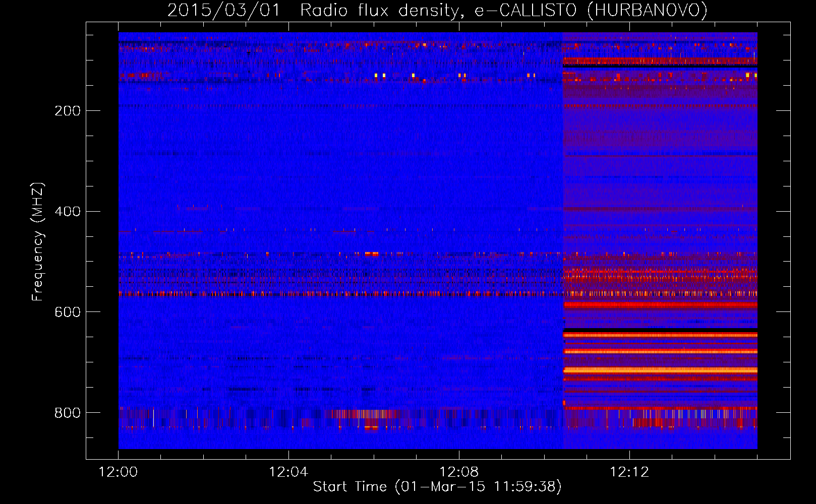Click the 12:00 time tick label

[x=118, y=472]
